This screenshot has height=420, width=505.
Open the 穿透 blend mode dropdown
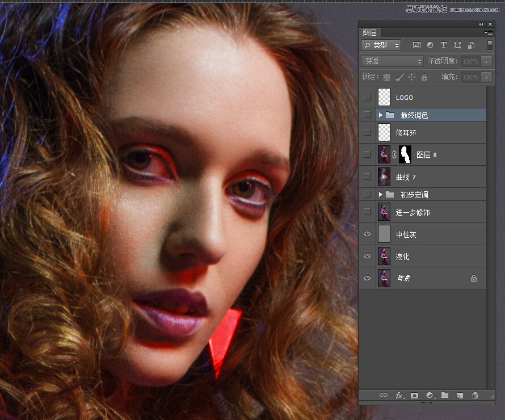coord(393,61)
